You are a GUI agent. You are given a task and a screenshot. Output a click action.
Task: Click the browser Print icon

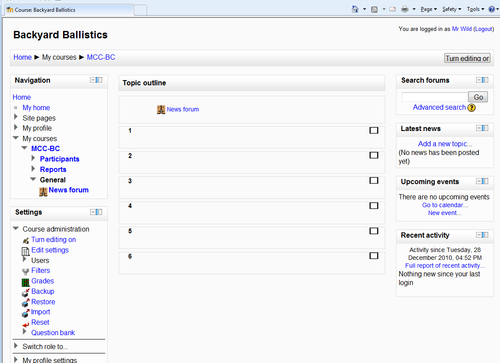405,9
